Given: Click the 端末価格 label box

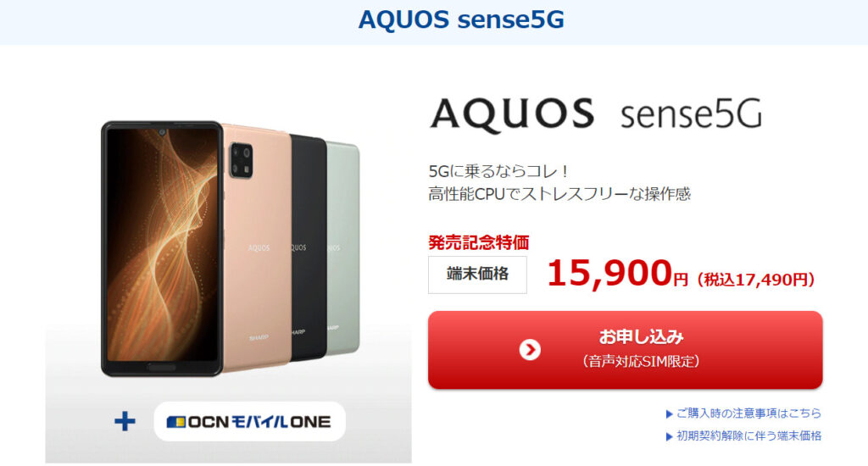Looking at the screenshot, I should tap(477, 275).
